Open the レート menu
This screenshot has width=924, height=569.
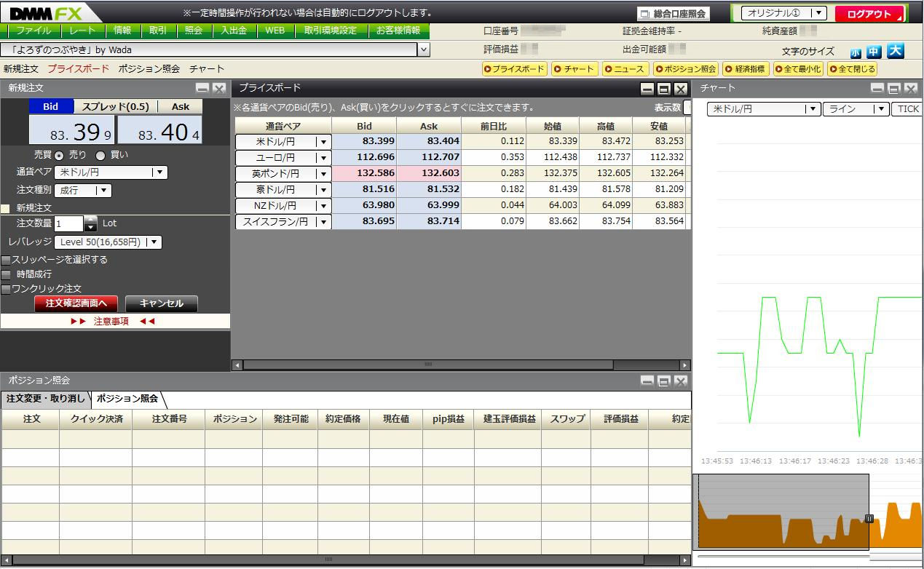pyautogui.click(x=83, y=31)
